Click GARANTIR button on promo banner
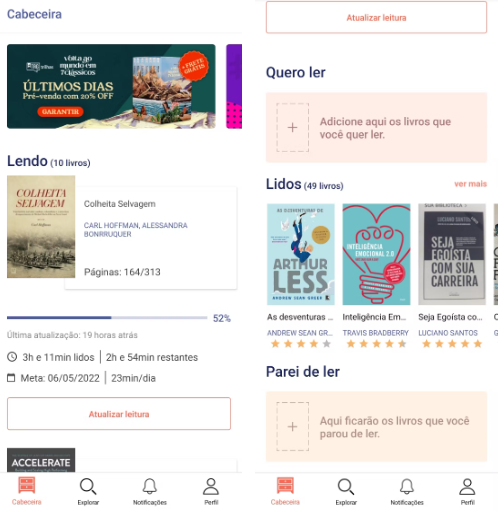This screenshot has height=515, width=499. [60, 111]
